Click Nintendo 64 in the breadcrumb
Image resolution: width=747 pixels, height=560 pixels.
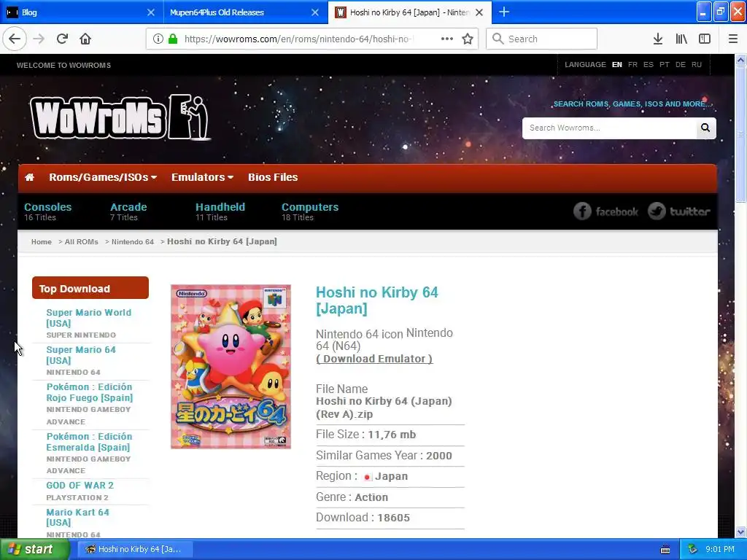[133, 242]
